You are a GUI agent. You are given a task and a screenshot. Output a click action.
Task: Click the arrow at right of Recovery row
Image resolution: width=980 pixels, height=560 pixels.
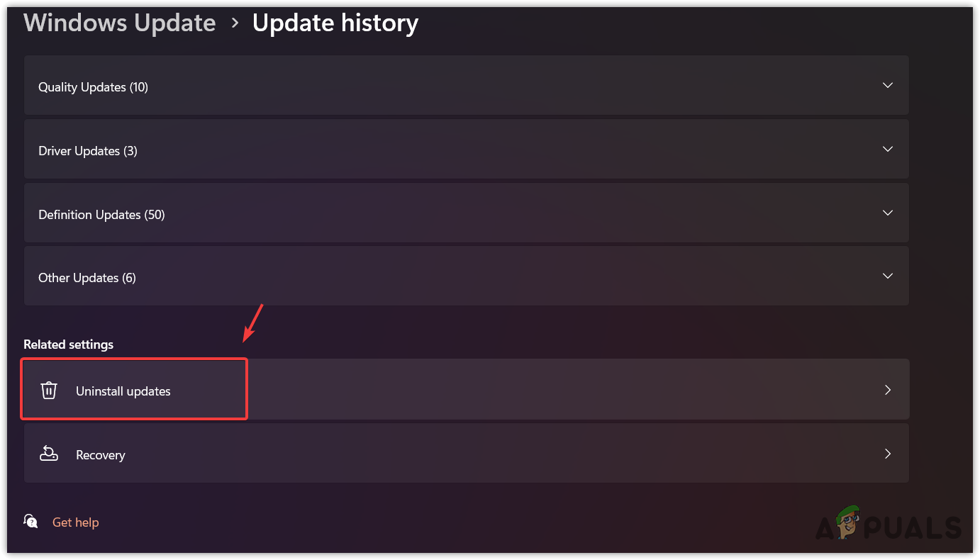coord(887,454)
